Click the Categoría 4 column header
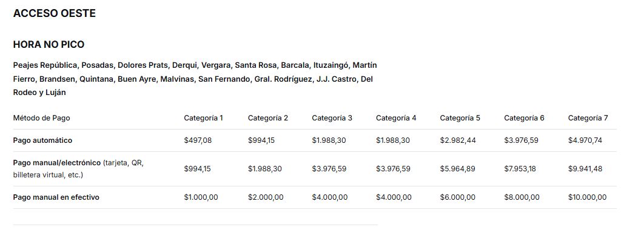644x230 pixels. coord(396,118)
